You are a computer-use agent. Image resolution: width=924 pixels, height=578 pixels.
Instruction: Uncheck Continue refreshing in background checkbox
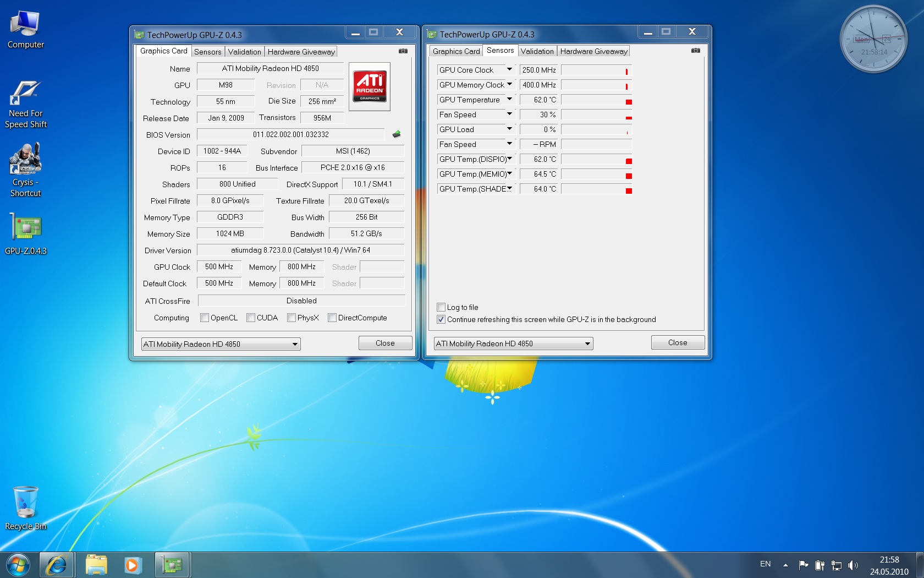[441, 319]
